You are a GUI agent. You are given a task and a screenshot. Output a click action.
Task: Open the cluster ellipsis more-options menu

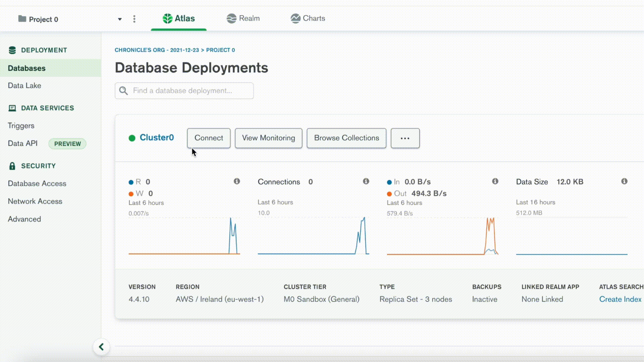point(405,138)
